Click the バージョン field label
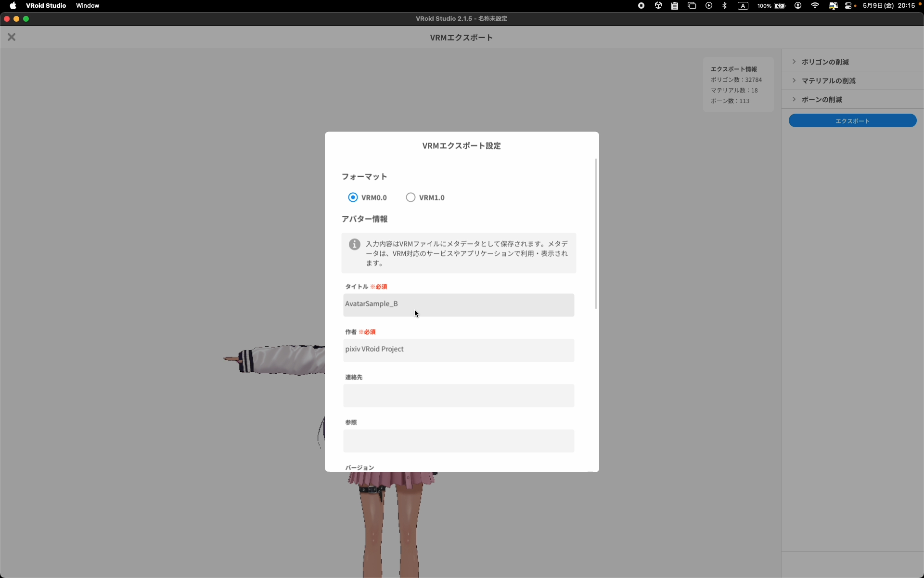This screenshot has height=578, width=924. point(359,467)
